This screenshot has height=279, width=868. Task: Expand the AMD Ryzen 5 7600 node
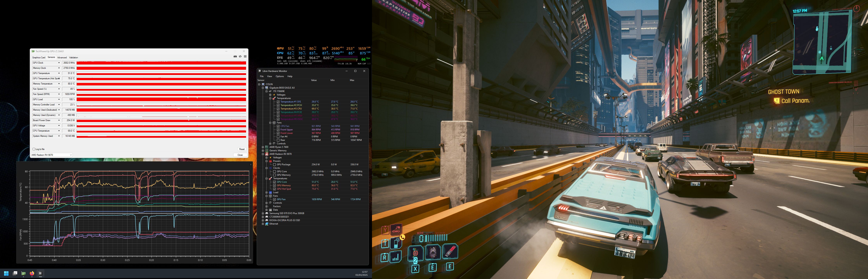[x=263, y=147]
